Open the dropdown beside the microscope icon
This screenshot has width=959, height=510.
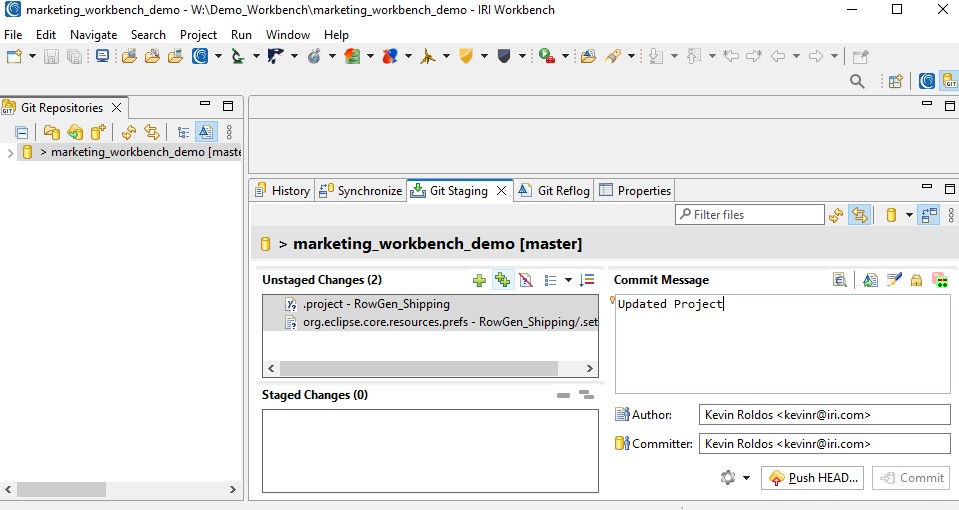[x=256, y=56]
